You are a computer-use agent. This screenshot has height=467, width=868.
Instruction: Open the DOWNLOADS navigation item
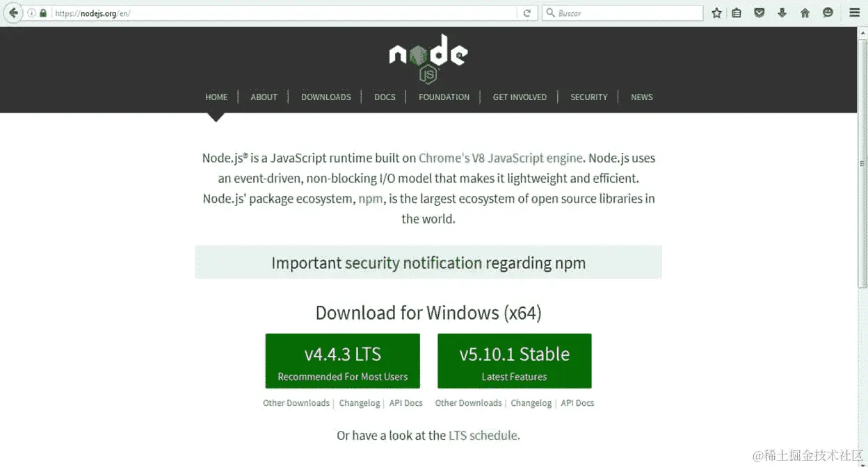click(325, 97)
